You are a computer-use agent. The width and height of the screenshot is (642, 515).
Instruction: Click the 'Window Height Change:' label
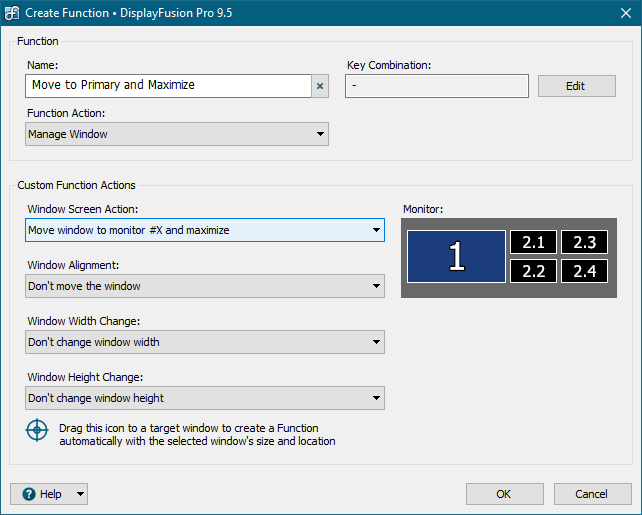(x=85, y=377)
